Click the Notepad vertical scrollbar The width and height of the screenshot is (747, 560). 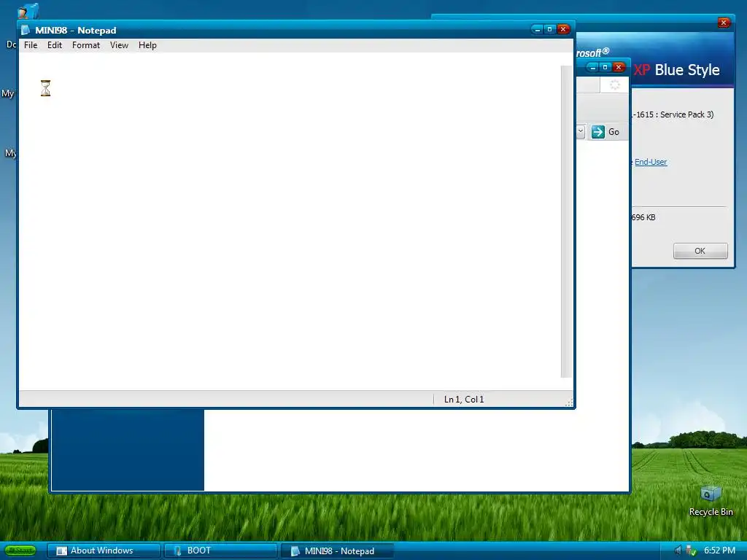click(x=566, y=222)
